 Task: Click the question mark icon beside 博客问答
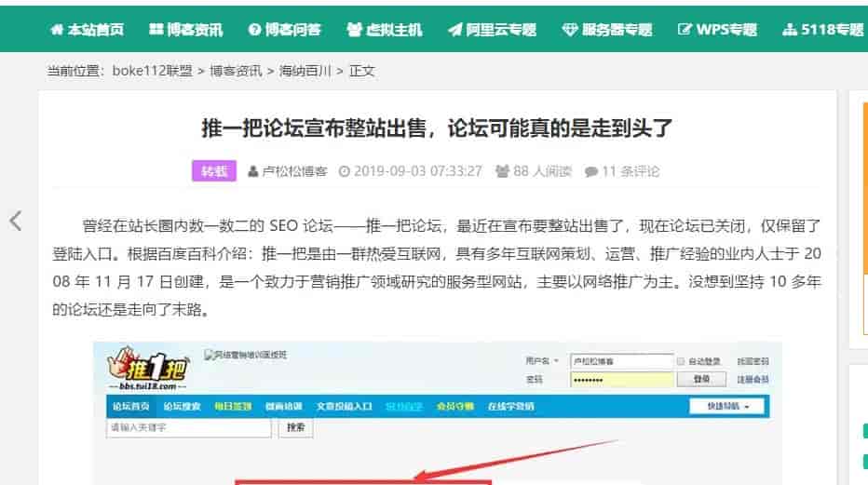(x=254, y=30)
